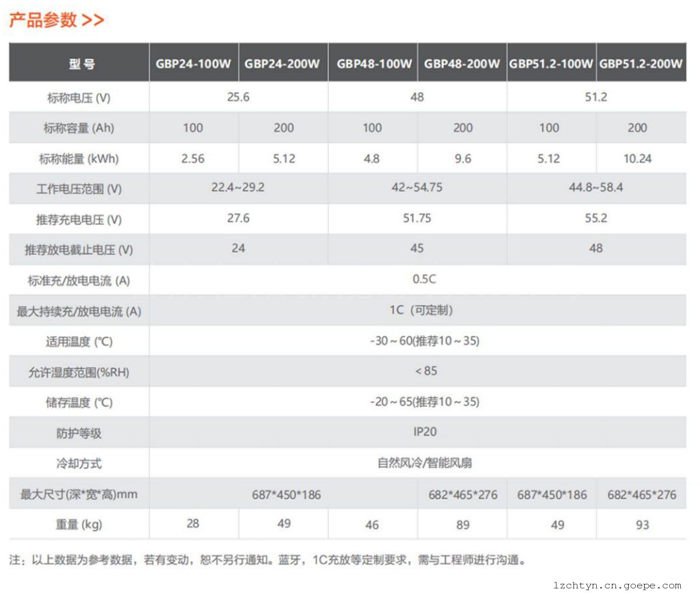The height and width of the screenshot is (596, 700).
Task: Click the <85 humidity range value
Action: coord(426,371)
